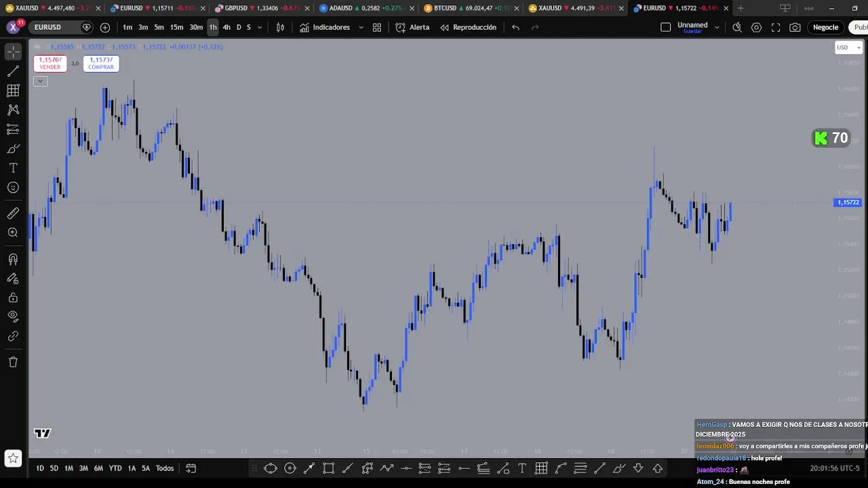Screen dimensions: 868x488
Task: Switch to the 1m timeframe
Action: [x=127, y=27]
